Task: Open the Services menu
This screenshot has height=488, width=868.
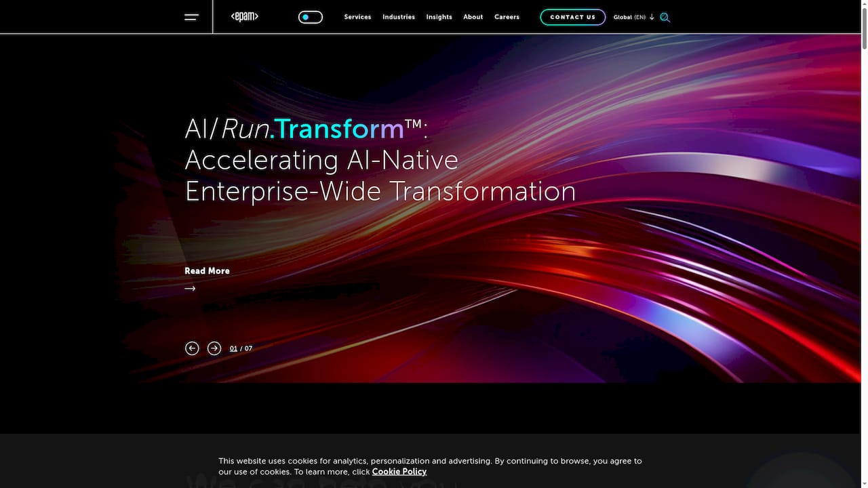Action: click(357, 17)
